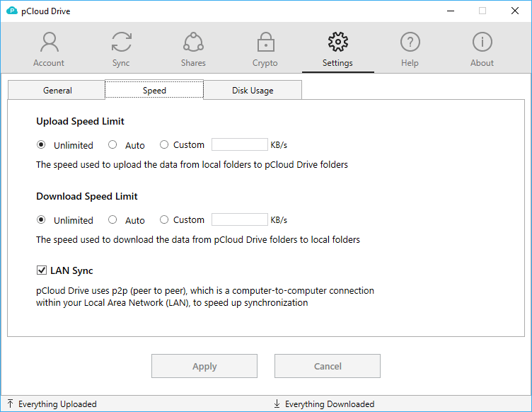This screenshot has height=412, width=532.
Task: Click the download custom KB/s field
Action: [x=240, y=219]
